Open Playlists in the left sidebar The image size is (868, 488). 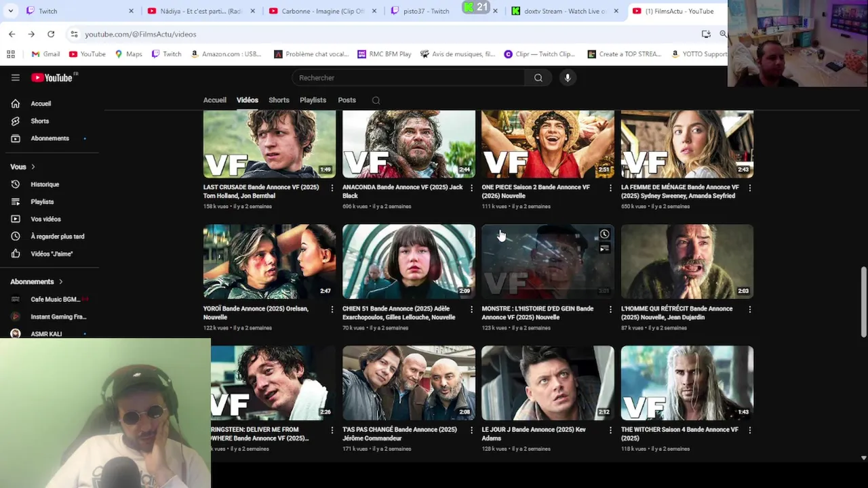(42, 202)
